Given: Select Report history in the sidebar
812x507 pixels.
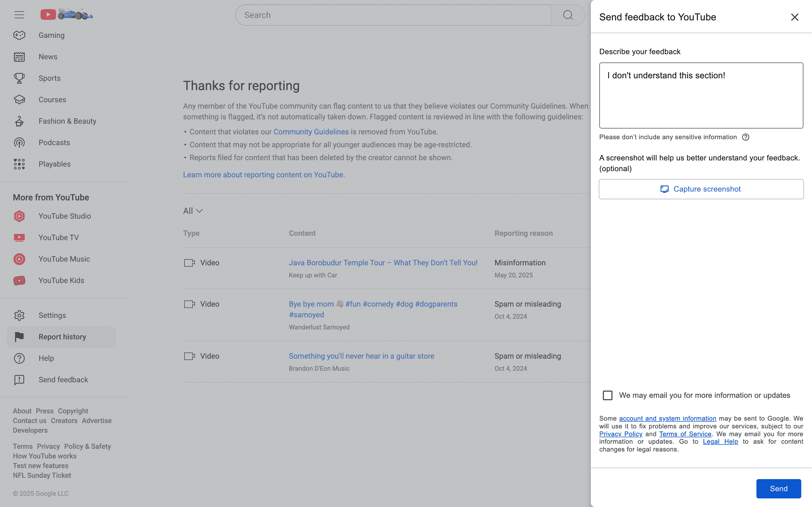Looking at the screenshot, I should click(x=62, y=337).
